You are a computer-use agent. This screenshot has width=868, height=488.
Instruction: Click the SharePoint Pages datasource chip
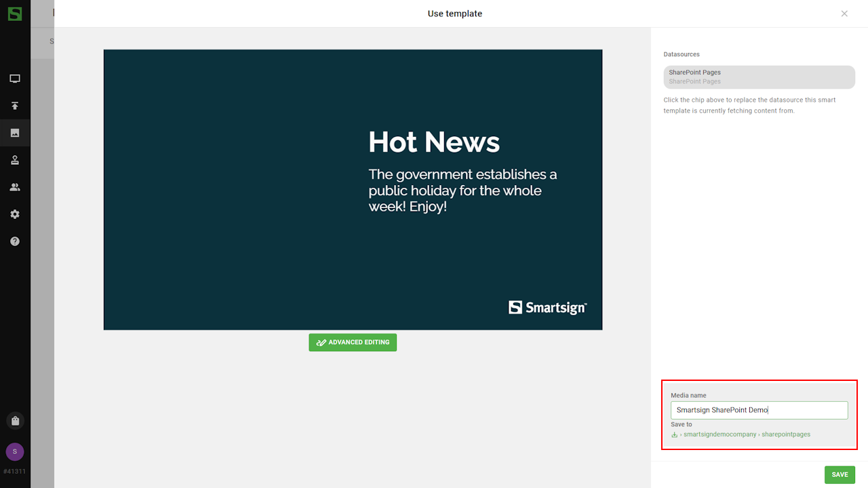pos(759,77)
